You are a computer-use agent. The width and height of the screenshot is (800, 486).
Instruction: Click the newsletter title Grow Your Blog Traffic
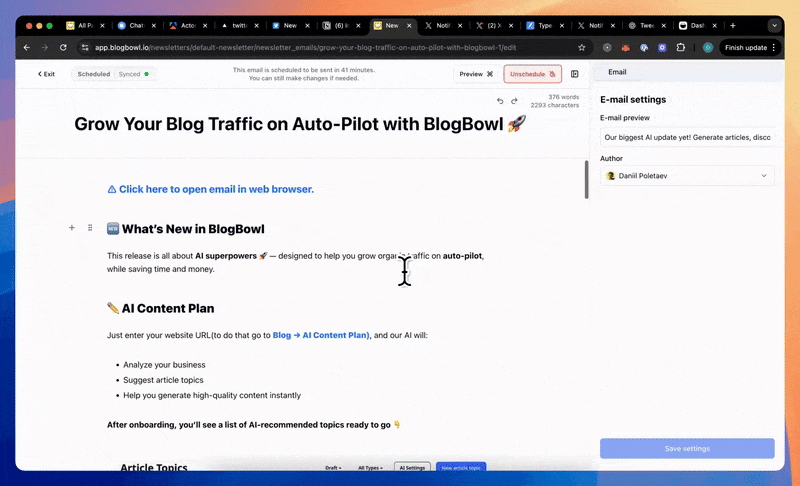(x=299, y=124)
